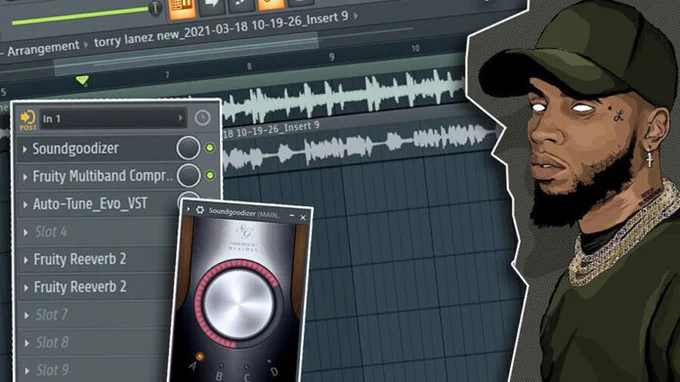Disable the Fruity Multiband Compressor green LED
680x382 pixels.
(210, 175)
